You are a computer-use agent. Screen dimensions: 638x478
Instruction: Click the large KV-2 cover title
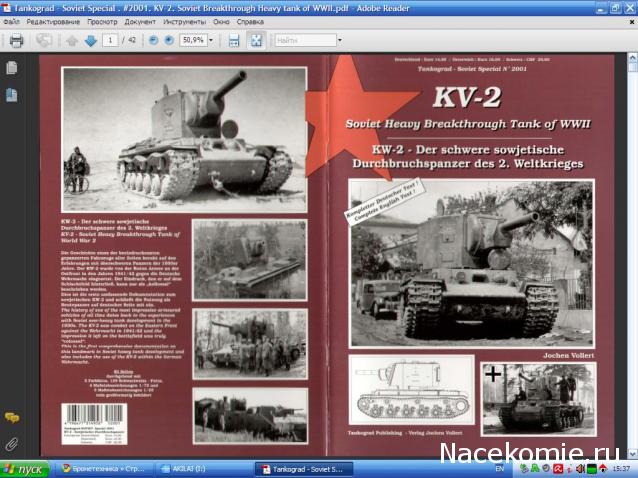pos(467,98)
